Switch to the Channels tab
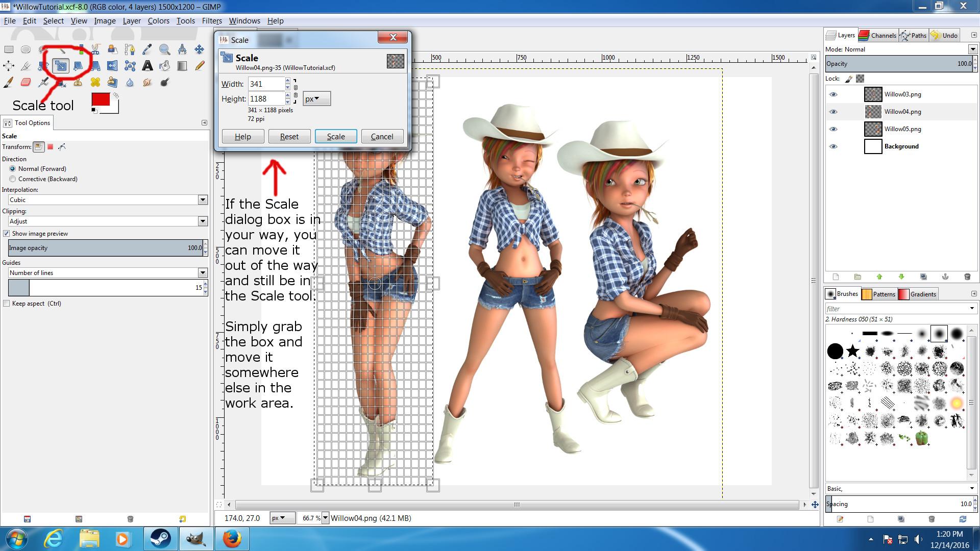Viewport: 980px width, 551px height. [878, 35]
